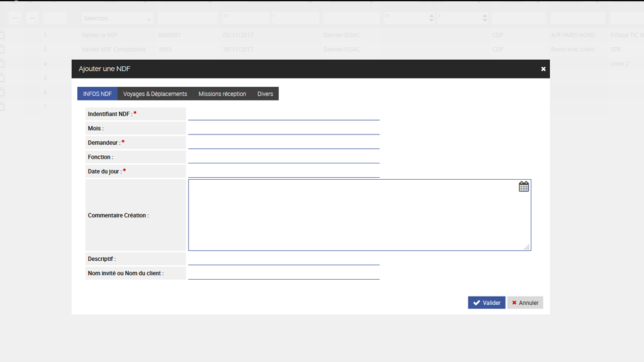Image resolution: width=644 pixels, height=362 pixels.
Task: Focus the Indentifiant NDF input field
Action: click(284, 114)
